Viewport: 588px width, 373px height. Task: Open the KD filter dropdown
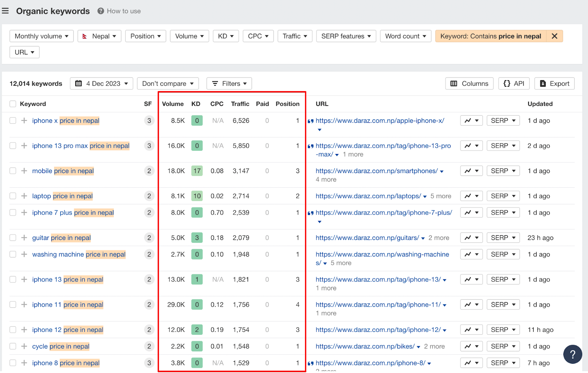click(226, 36)
